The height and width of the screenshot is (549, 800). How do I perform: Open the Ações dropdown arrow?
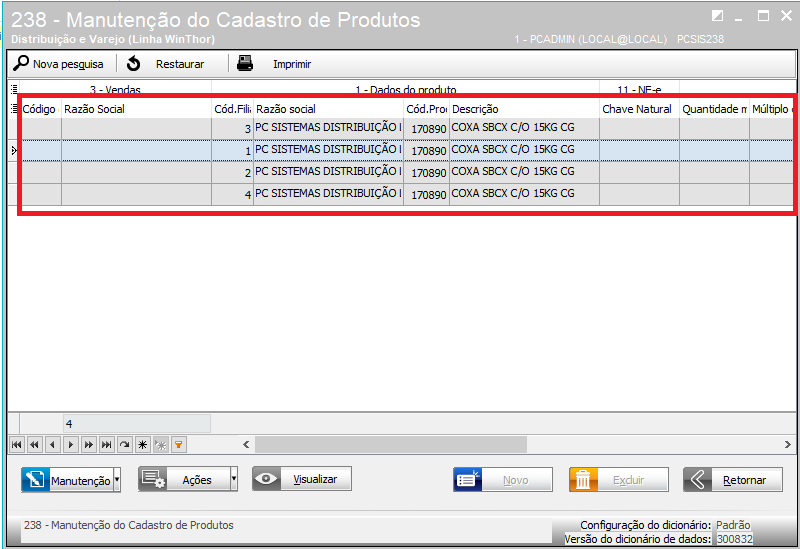coord(234,479)
